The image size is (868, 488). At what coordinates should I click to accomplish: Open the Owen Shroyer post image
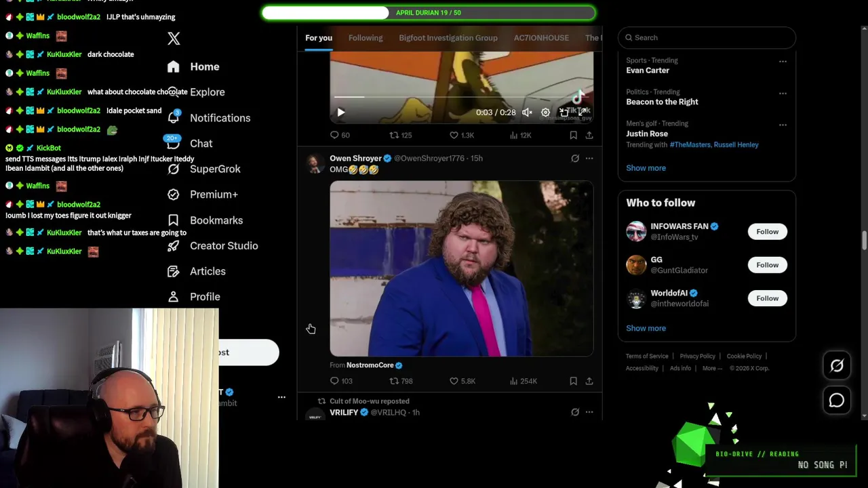point(461,268)
